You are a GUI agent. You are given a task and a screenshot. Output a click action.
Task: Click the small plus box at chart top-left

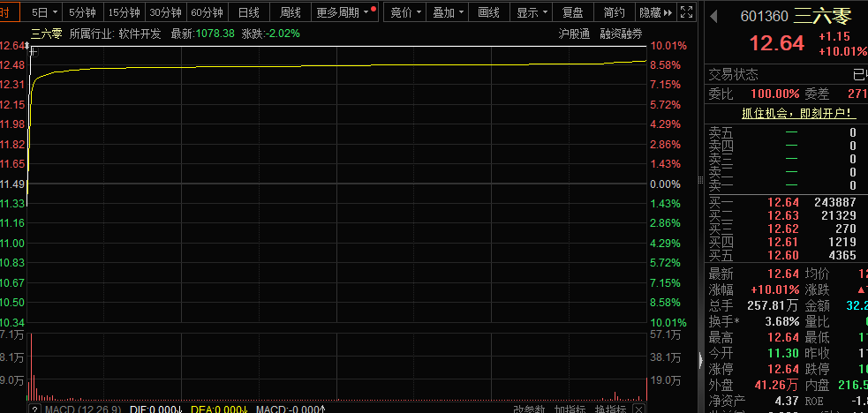34,51
